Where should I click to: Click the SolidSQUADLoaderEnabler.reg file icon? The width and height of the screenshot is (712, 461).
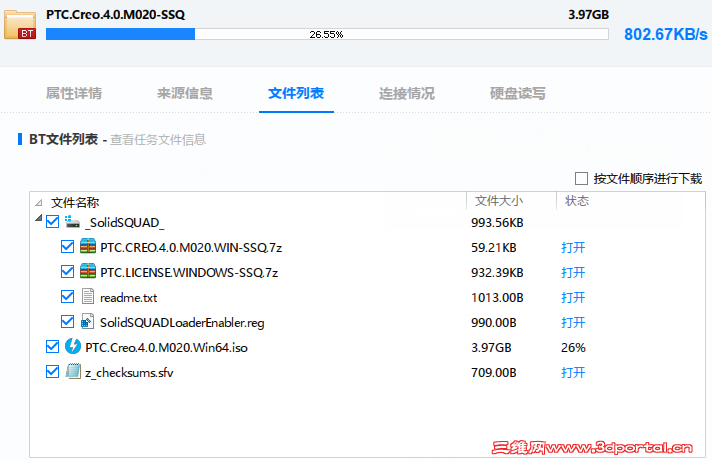pyautogui.click(x=88, y=322)
